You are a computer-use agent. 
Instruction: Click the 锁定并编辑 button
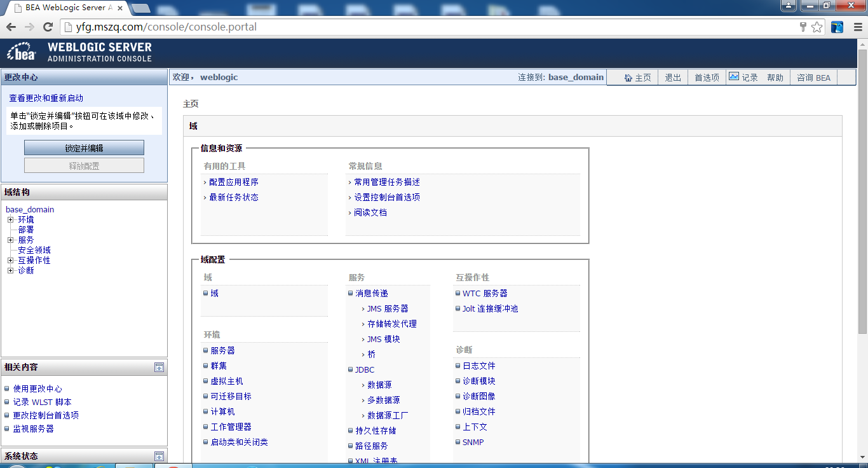84,148
